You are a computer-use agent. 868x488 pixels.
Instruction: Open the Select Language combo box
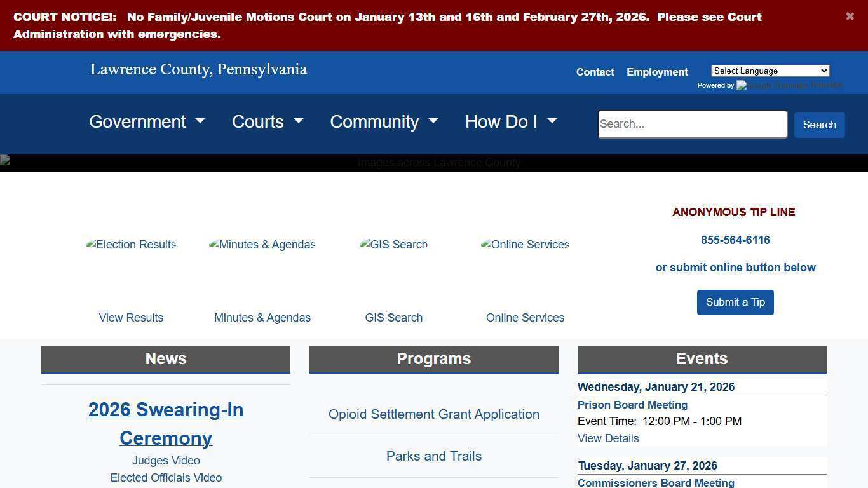point(770,71)
